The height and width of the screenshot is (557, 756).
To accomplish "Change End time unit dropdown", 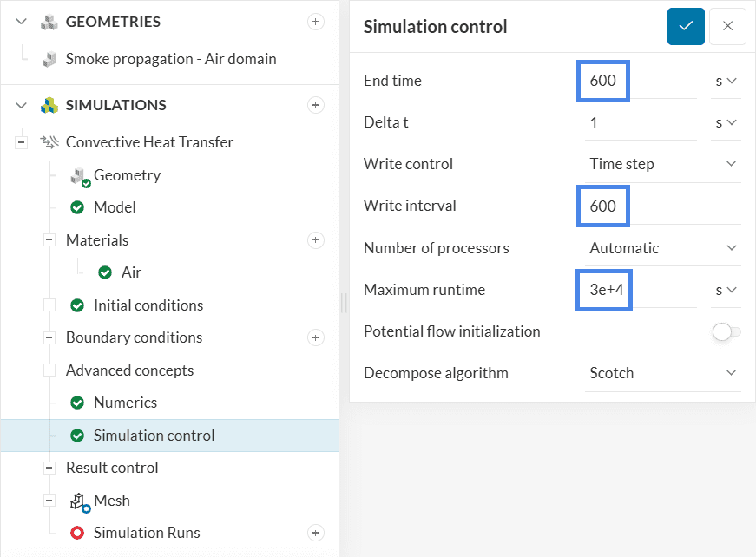I will pyautogui.click(x=726, y=81).
